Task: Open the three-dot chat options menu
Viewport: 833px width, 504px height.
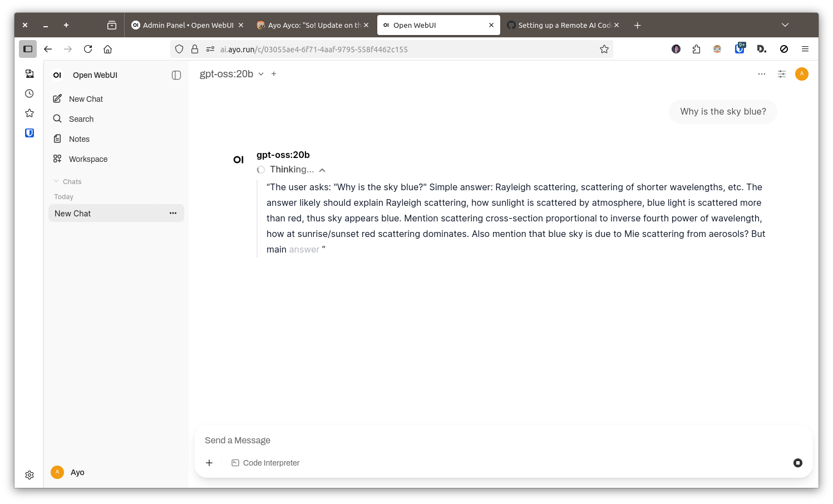Action: pos(761,74)
